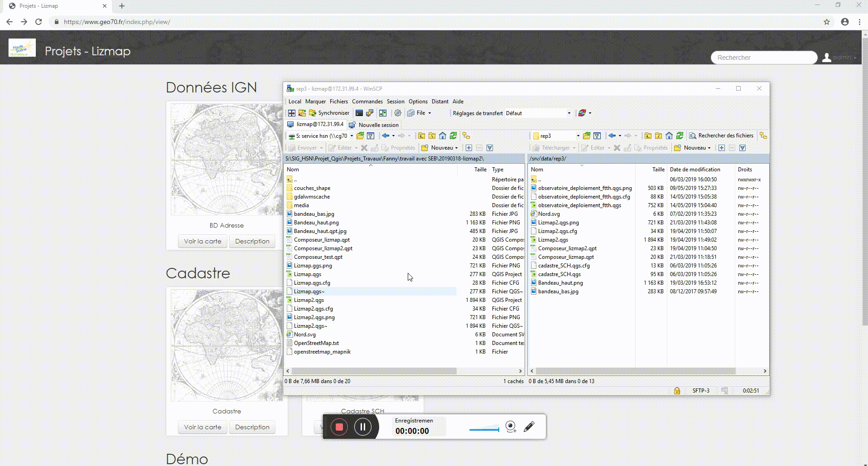Screen dimensions: 868x466
Task: Open the local panel Nouveau dropdown
Action: pyautogui.click(x=440, y=148)
